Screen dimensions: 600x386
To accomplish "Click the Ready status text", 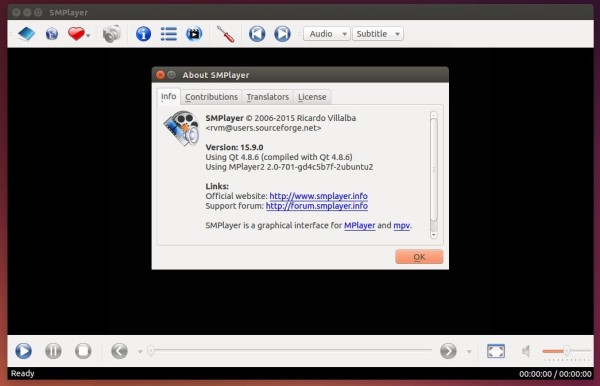I will click(23, 373).
